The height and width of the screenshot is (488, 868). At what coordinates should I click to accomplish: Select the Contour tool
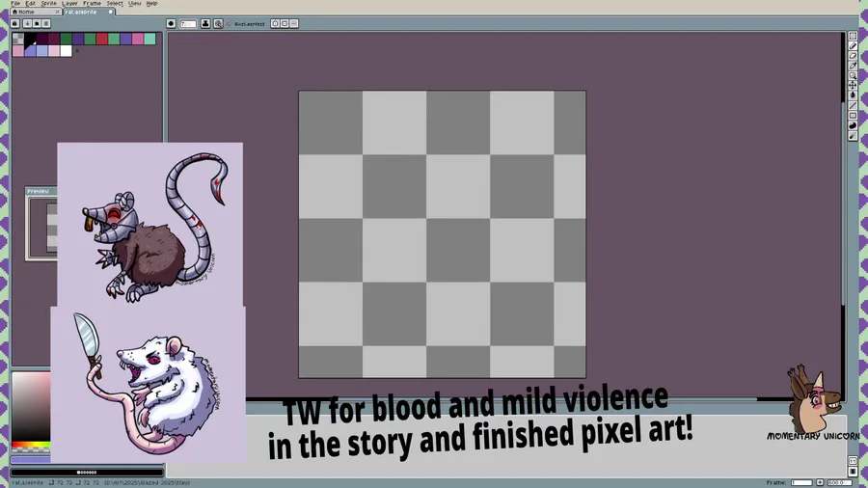click(x=853, y=125)
